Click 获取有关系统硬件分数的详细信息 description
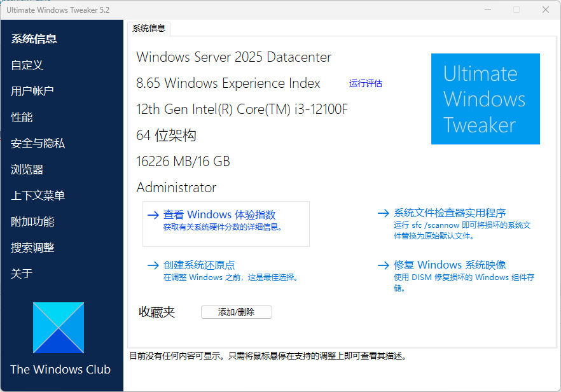Image resolution: width=561 pixels, height=392 pixels. pyautogui.click(x=223, y=227)
